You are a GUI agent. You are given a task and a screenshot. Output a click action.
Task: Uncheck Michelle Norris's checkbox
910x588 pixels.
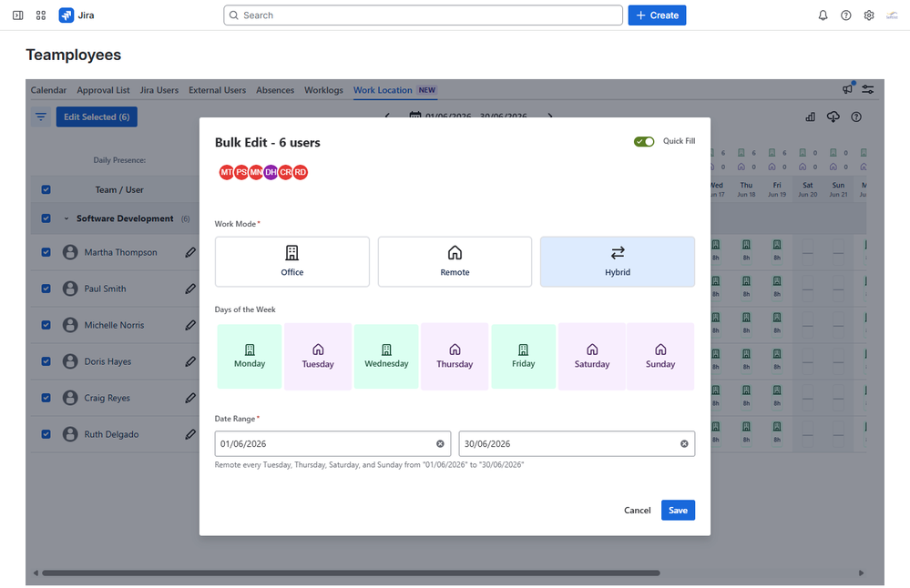(x=46, y=325)
